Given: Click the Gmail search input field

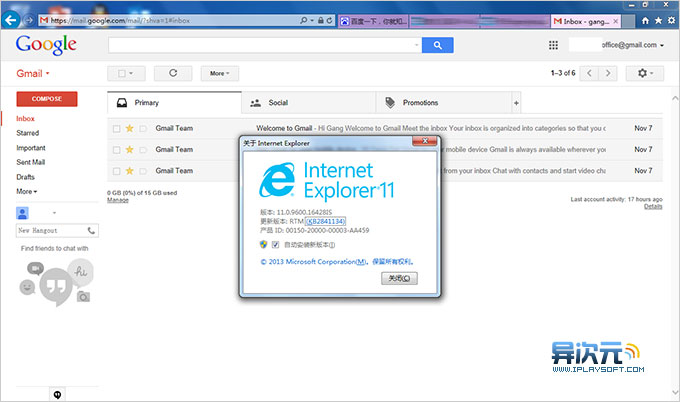Looking at the screenshot, I should pos(265,45).
